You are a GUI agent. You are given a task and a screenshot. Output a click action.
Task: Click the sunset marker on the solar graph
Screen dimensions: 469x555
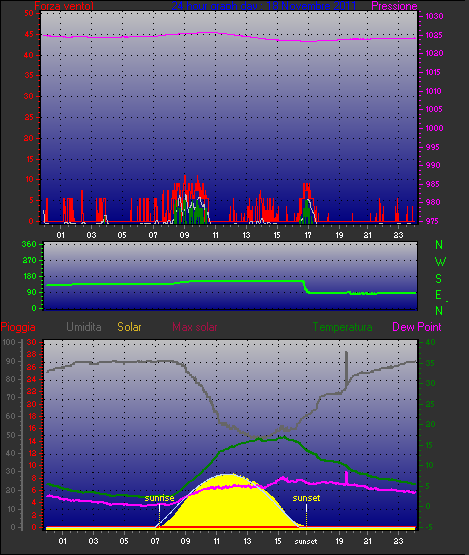(x=306, y=498)
